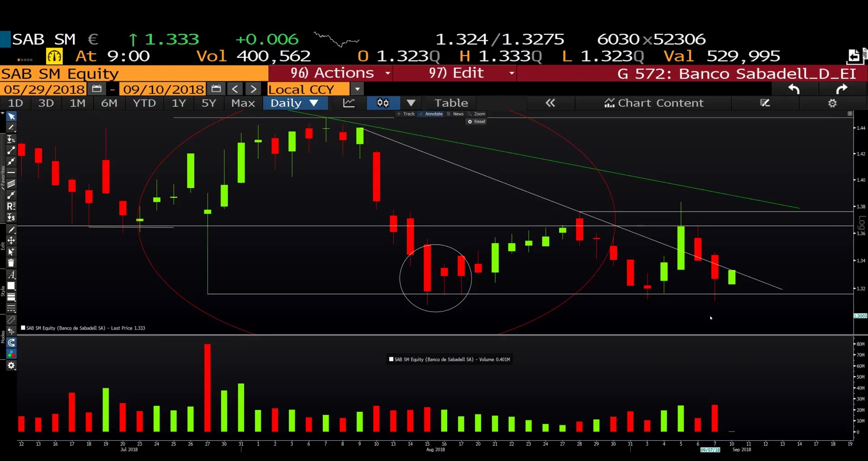The width and height of the screenshot is (868, 461).
Task: Redo the last chart action
Action: click(841, 89)
